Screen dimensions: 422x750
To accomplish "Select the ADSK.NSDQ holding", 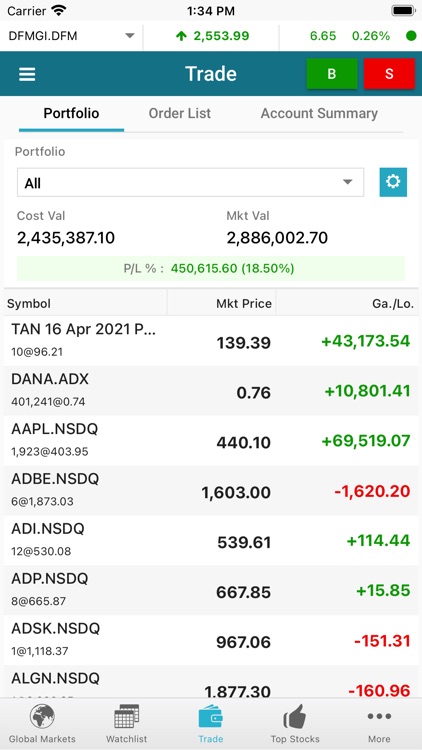I will coord(211,640).
